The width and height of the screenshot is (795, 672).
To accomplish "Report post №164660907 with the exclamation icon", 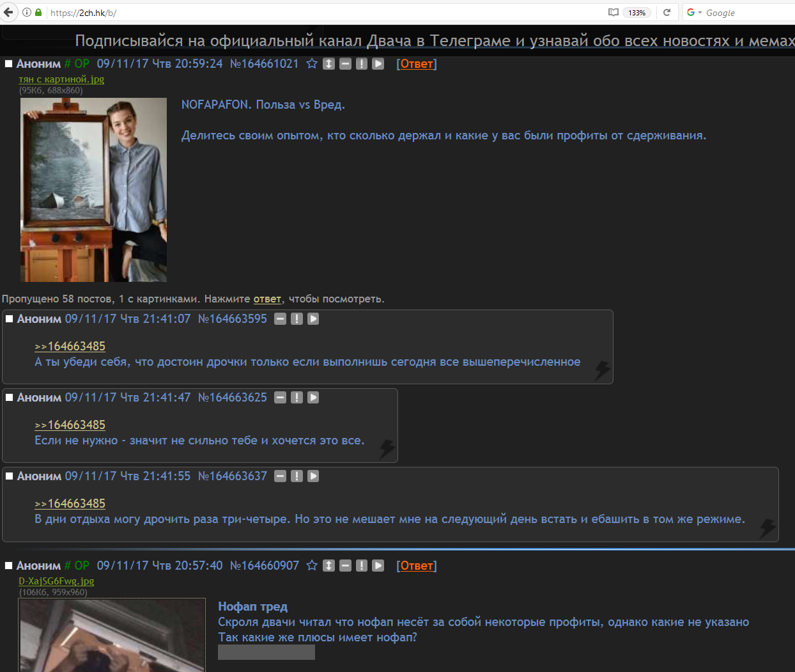I will click(362, 565).
